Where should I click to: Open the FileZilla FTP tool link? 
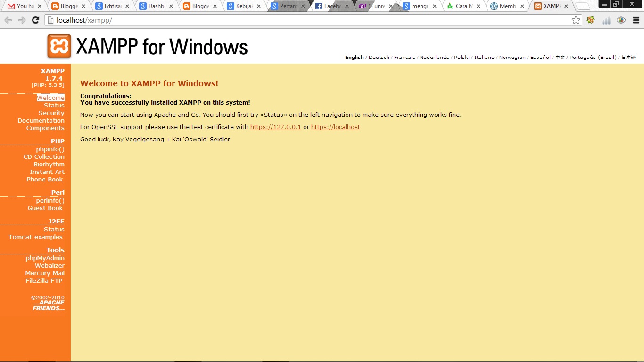pos(44,280)
